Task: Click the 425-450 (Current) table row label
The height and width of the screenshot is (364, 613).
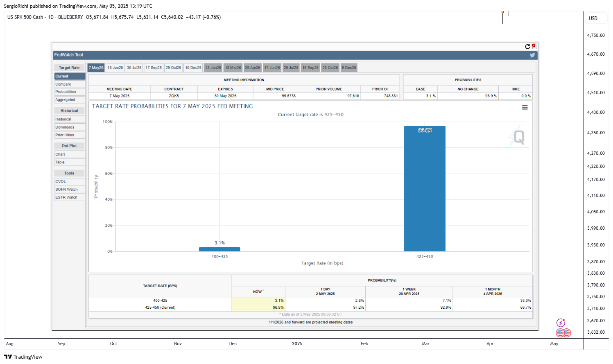Action: [160, 307]
